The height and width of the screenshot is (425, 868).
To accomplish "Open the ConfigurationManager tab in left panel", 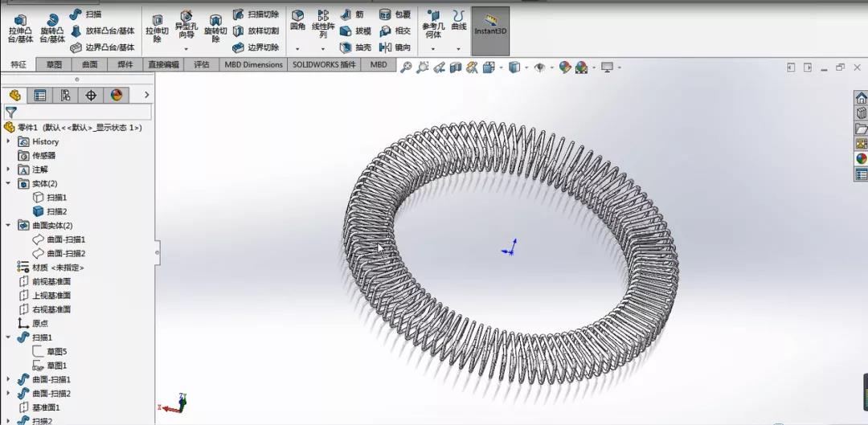I will [65, 95].
